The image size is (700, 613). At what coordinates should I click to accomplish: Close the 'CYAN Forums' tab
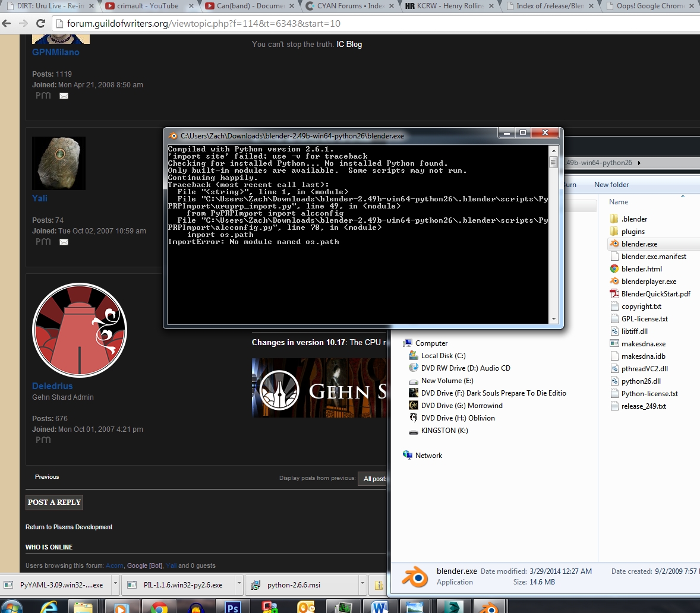tap(392, 6)
